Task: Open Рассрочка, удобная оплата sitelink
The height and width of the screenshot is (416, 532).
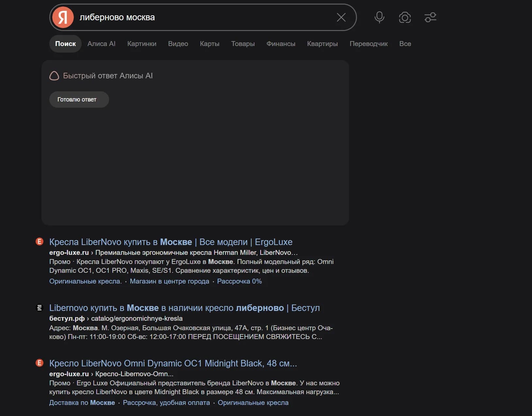Action: [x=166, y=403]
